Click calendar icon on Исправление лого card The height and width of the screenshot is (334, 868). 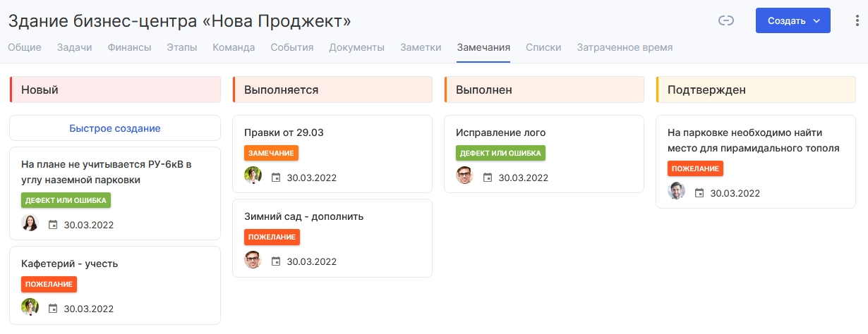pos(488,178)
